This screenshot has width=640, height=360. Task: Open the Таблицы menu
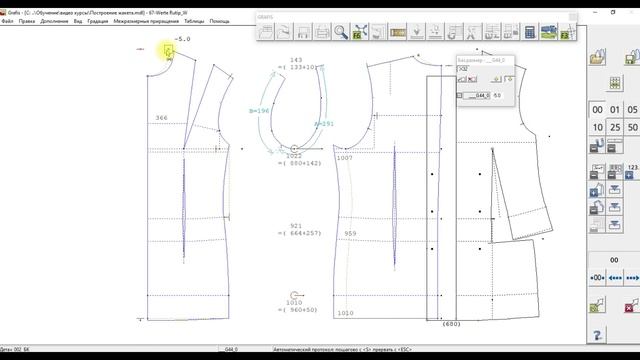194,21
